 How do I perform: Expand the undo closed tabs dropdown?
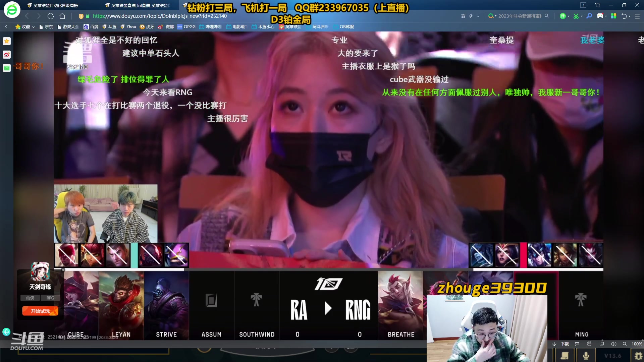point(629,16)
